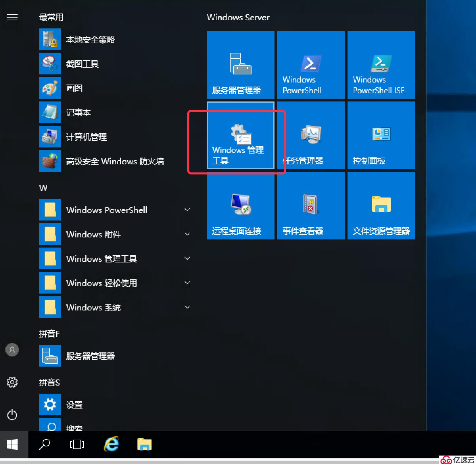The height and width of the screenshot is (464, 476).
Task: Open 设置 app in the 拼音S list
Action: pyautogui.click(x=50, y=404)
